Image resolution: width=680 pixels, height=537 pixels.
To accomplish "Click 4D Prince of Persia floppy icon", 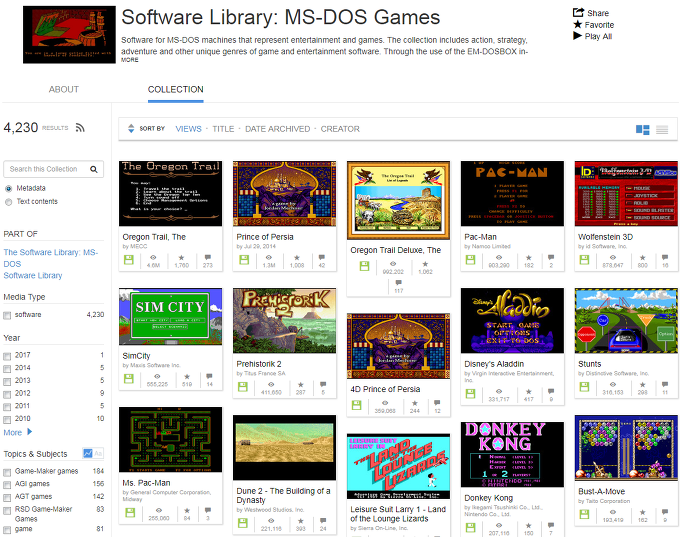I will tap(356, 405).
